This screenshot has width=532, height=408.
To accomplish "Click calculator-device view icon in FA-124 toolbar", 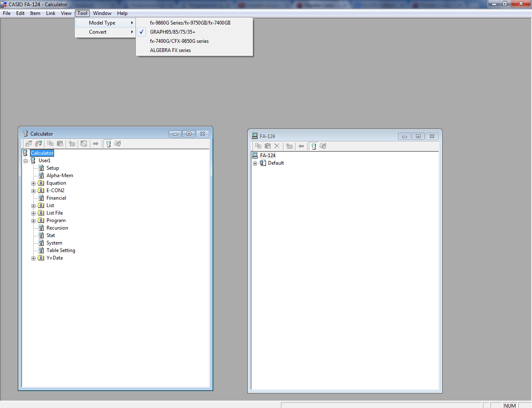I will (313, 146).
